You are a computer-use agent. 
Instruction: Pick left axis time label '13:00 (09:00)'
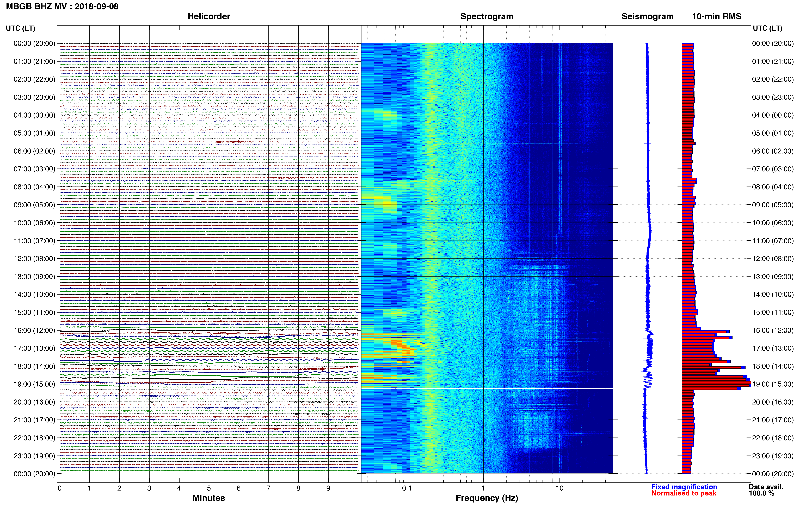(34, 277)
